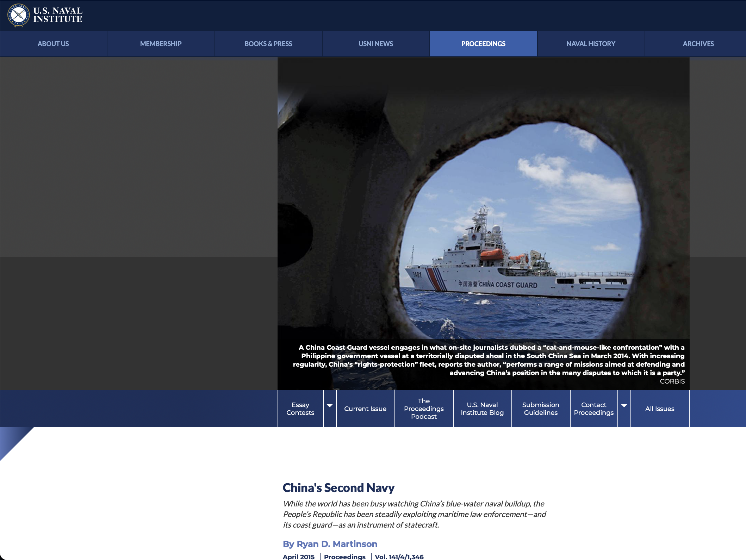Click the CORBIS photo credit
Viewport: 746px width, 560px height.
[672, 381]
